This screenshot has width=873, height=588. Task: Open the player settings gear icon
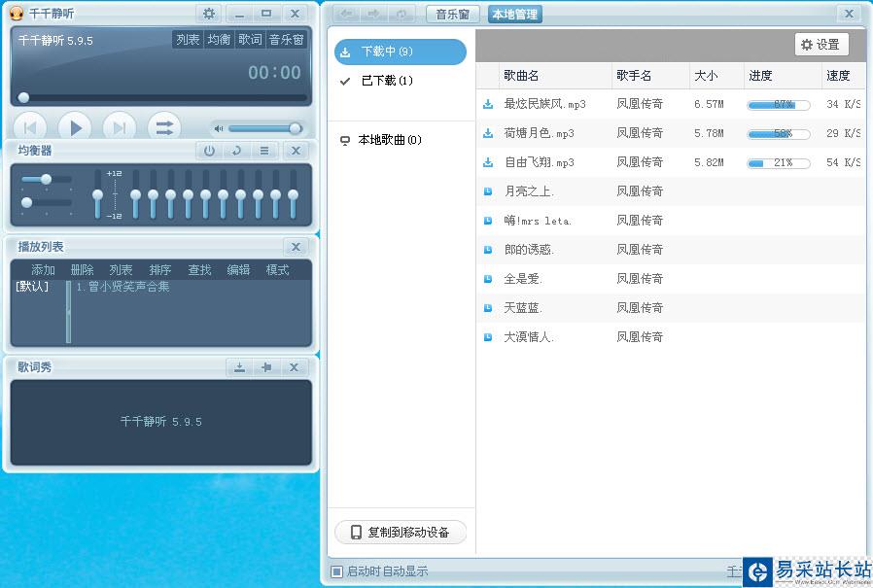point(209,14)
